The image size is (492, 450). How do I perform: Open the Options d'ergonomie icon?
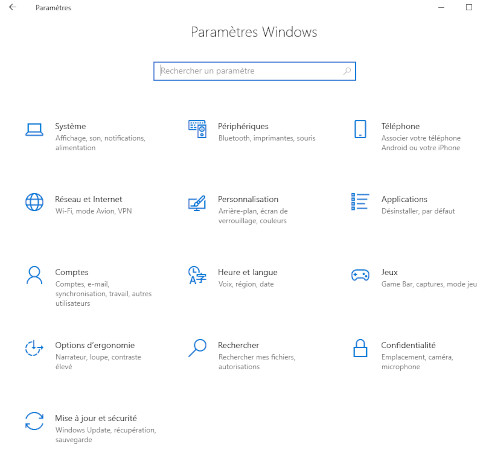point(34,348)
